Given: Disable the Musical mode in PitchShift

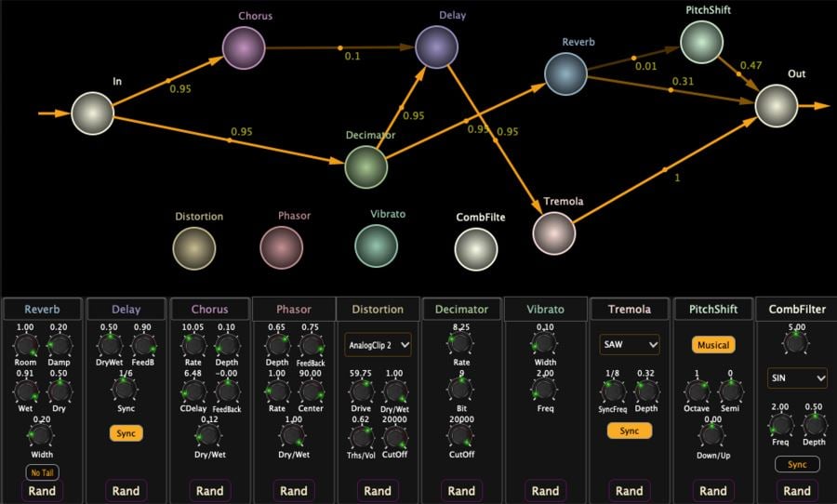Looking at the screenshot, I should coord(712,345).
